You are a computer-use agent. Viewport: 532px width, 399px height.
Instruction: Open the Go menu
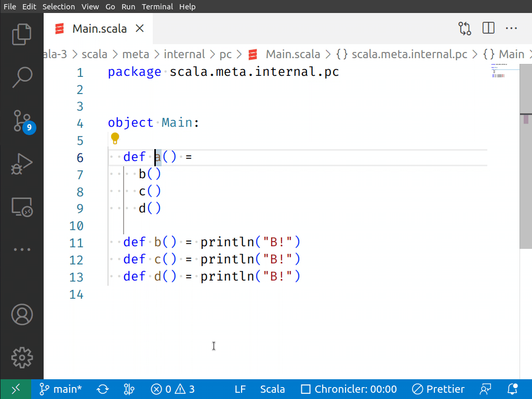(110, 6)
